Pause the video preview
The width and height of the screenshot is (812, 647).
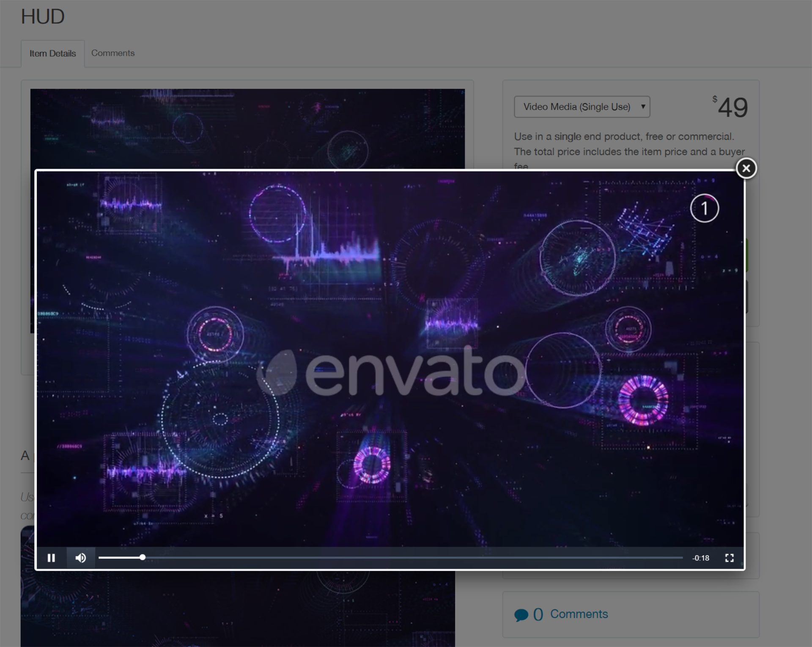(x=51, y=558)
